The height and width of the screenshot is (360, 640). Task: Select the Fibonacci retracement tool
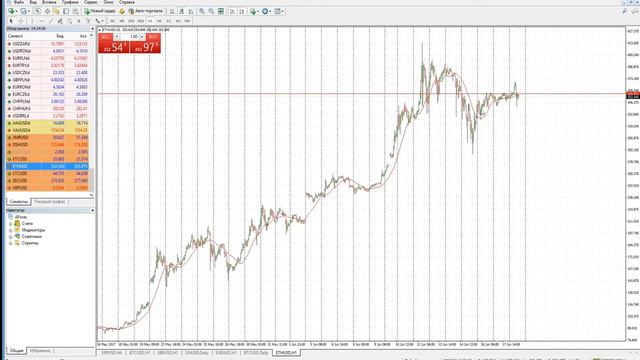coord(70,21)
